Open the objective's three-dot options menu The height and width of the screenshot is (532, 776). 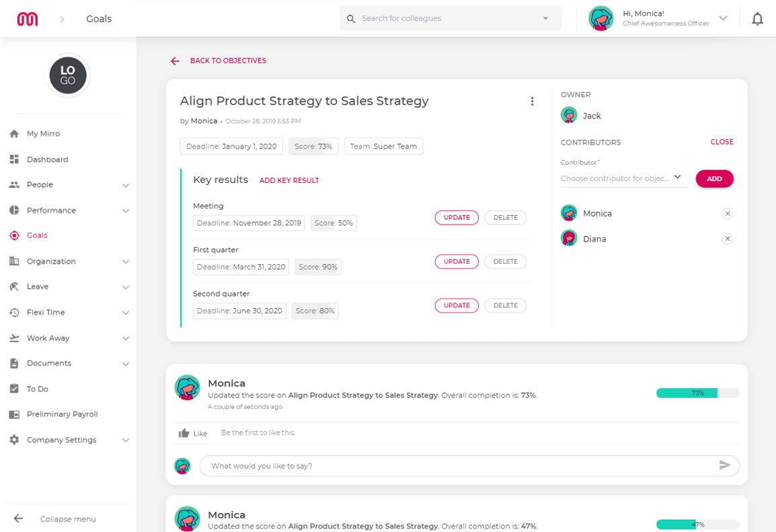(x=532, y=101)
